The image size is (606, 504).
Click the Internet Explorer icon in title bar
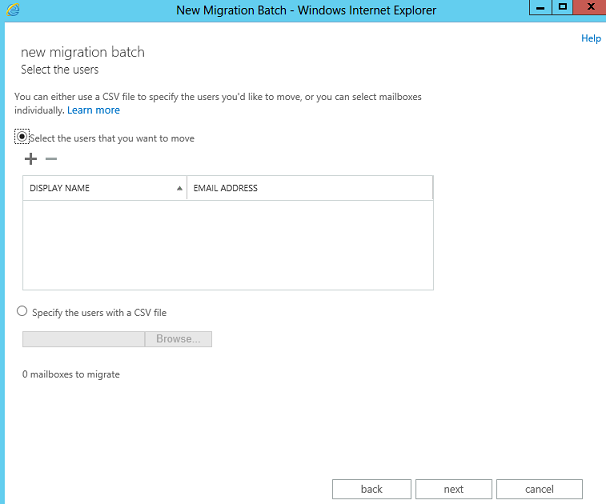[13, 10]
